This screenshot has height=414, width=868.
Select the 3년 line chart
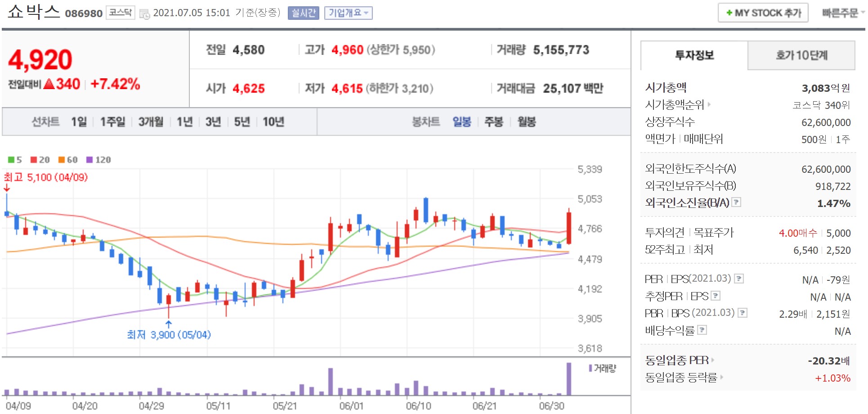click(x=213, y=121)
